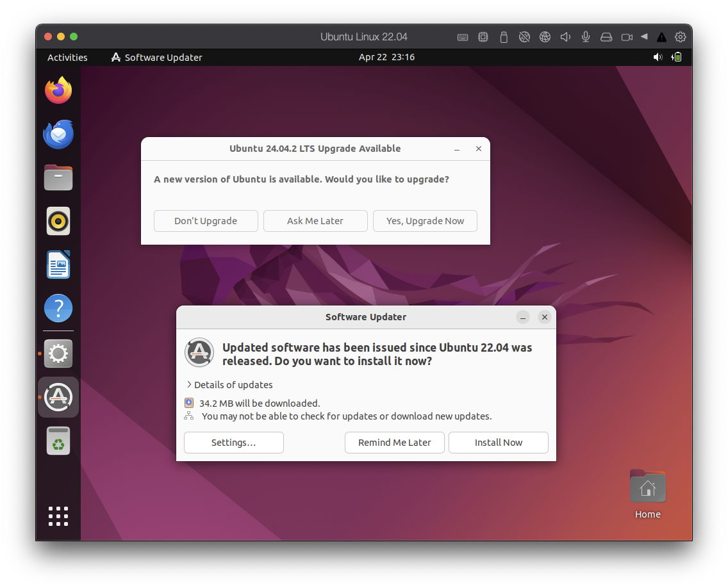Screen dimensions: 728x588
Task: Click the VM USB device icon
Action: click(x=504, y=37)
